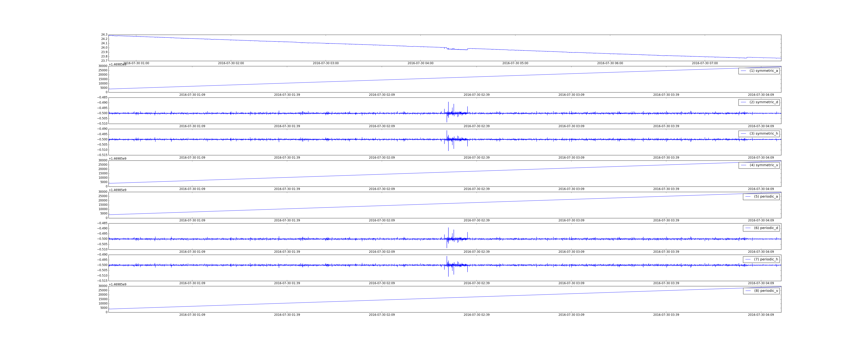Click the "-0.515" tick of the symmetric_h plot

[102, 155]
